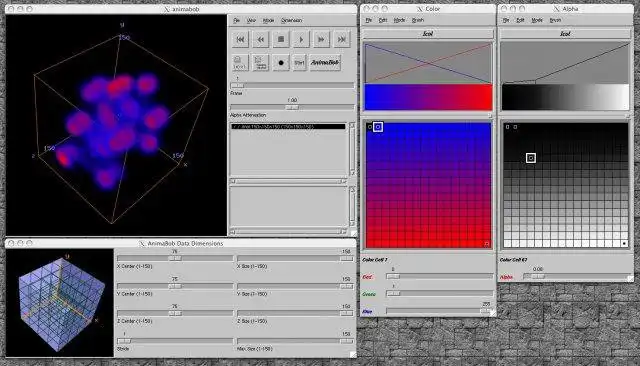This screenshot has width=640, height=366.
Task: Click the icon button left of record
Action: (260, 63)
